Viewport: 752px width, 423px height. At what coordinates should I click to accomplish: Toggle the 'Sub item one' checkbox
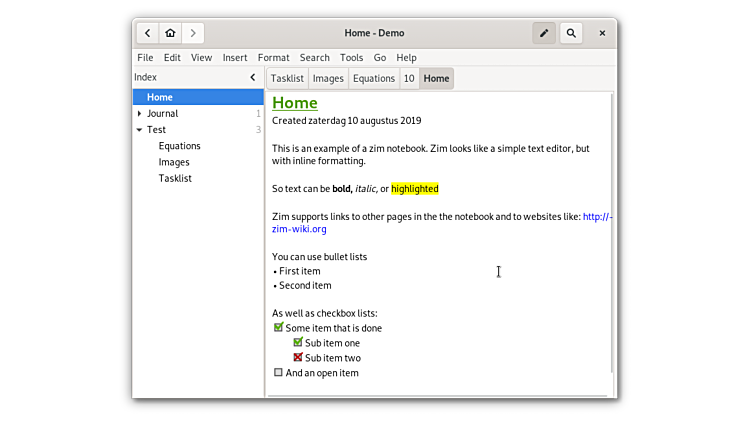point(298,342)
